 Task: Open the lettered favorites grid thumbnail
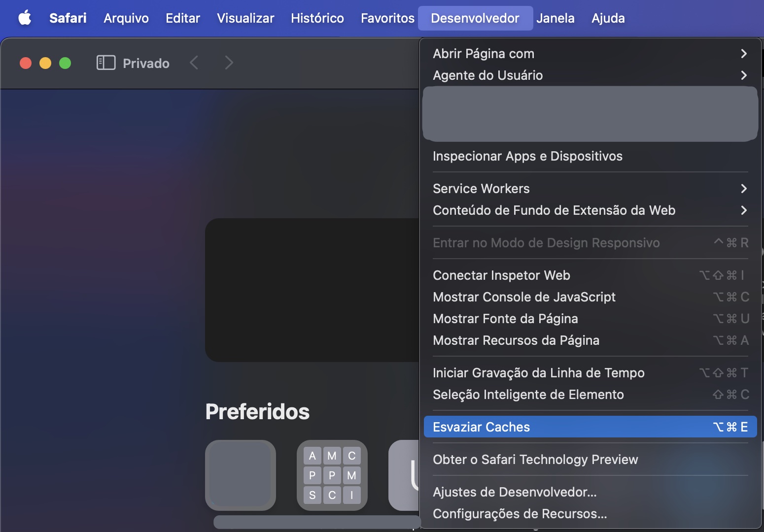(332, 475)
